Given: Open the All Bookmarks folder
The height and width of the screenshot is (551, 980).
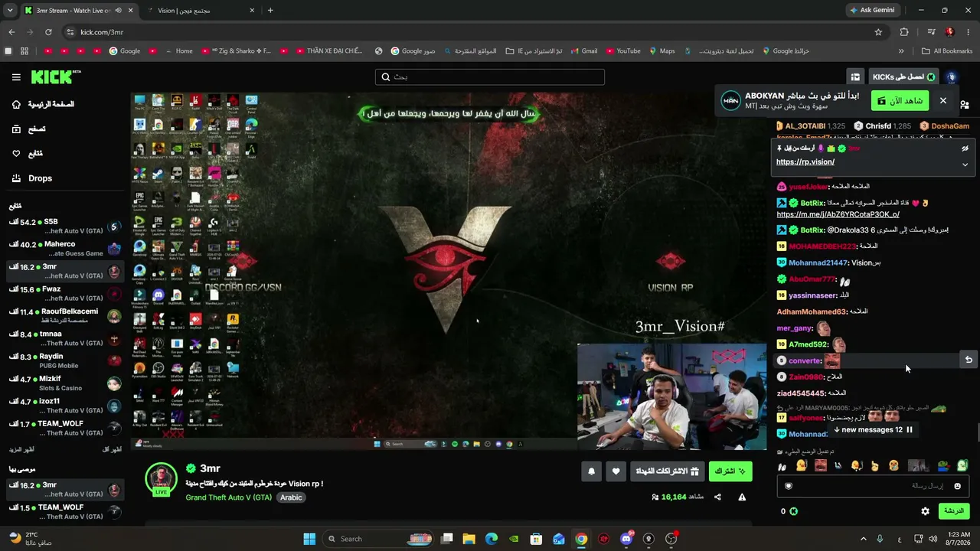Looking at the screenshot, I should [x=947, y=51].
